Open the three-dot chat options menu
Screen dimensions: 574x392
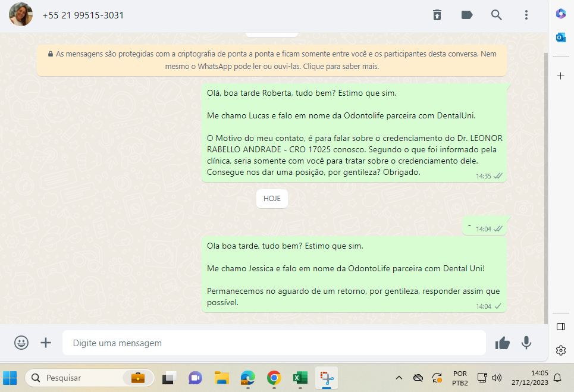point(526,15)
